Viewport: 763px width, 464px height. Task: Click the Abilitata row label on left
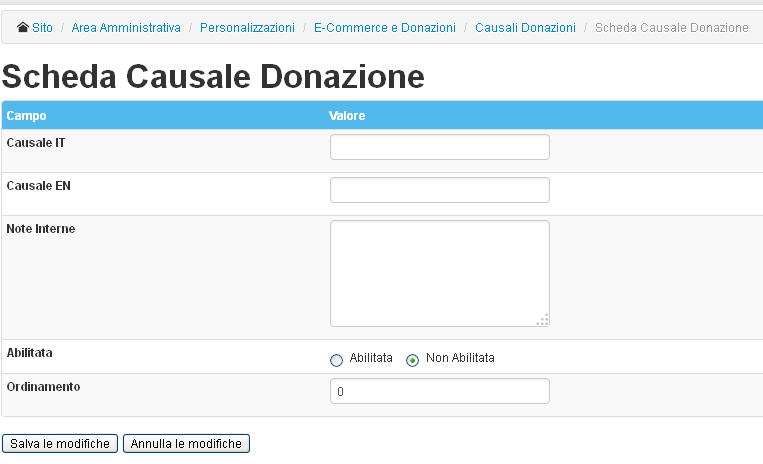(x=29, y=353)
